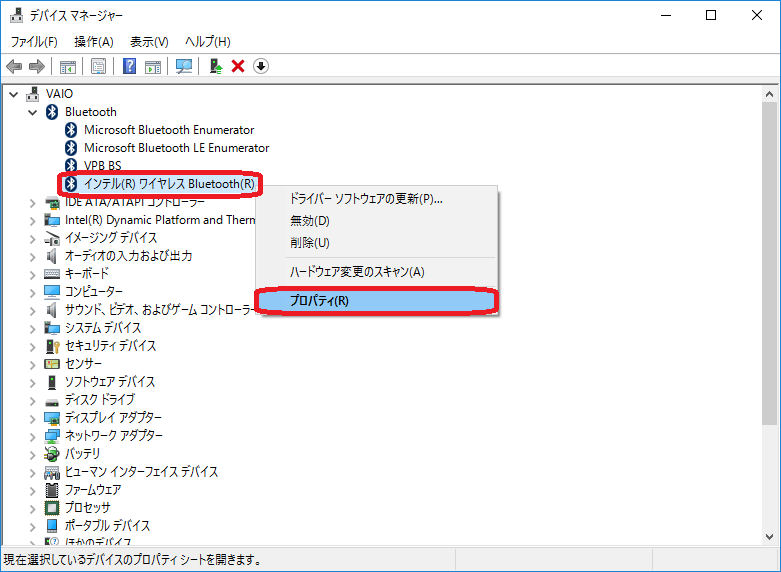Screen dimensions: 781x572
Task: Expand the IDE ATA/ATAPI コントローラー node
Action: click(x=32, y=203)
